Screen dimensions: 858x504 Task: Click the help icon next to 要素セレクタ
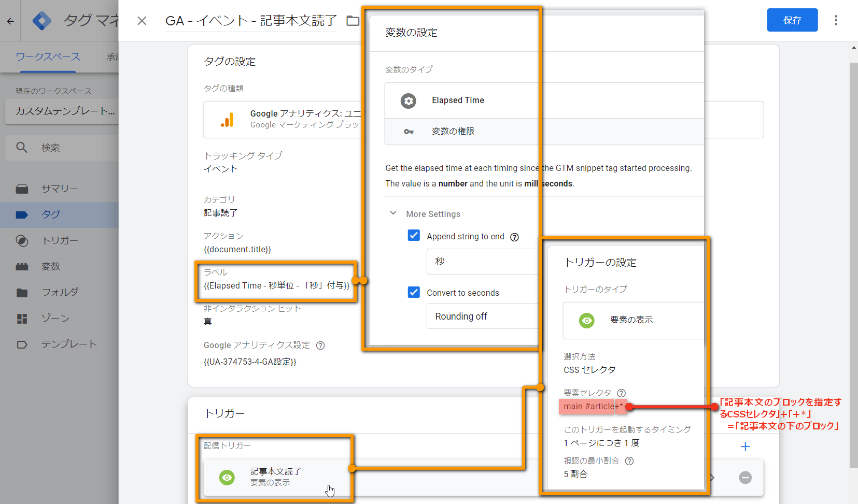(622, 393)
